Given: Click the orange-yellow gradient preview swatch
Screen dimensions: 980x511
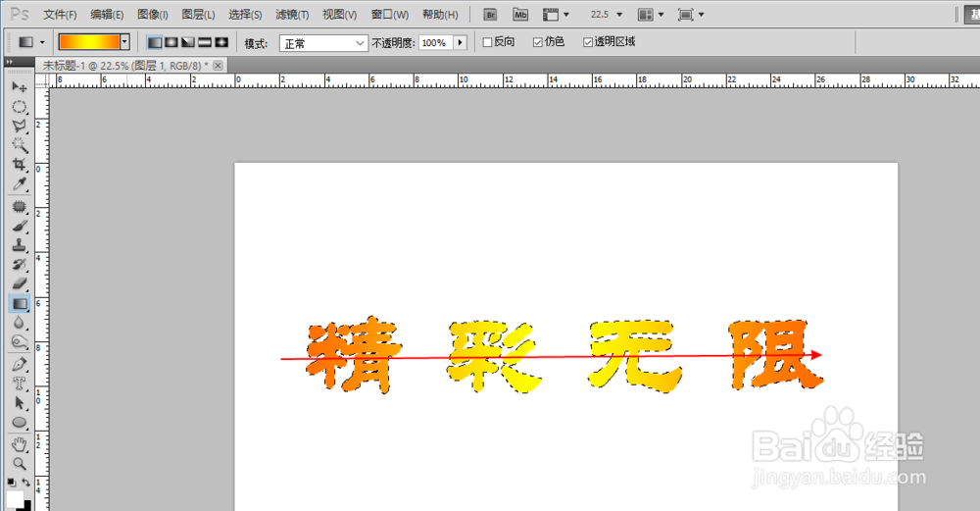Looking at the screenshot, I should click(x=89, y=42).
